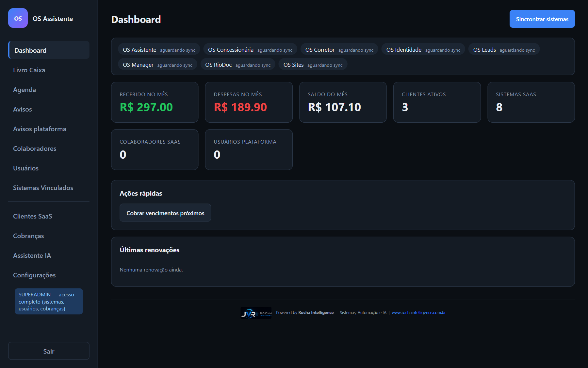Click the Dashboard page heading
Screen dimensions: 588x368
(136, 19)
